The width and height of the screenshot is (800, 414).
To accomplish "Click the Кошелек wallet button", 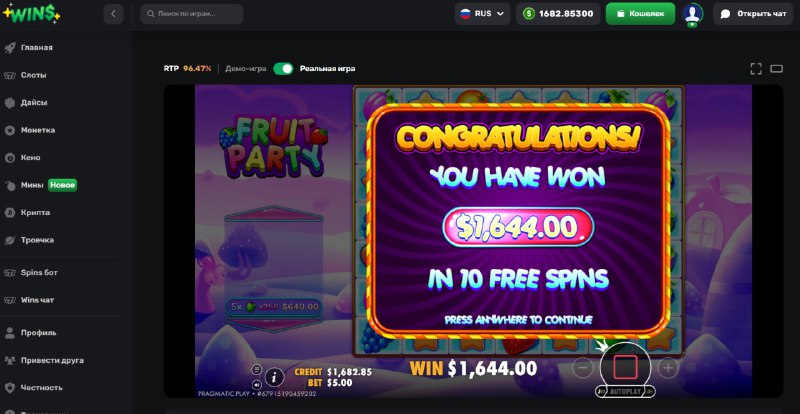I will pos(640,14).
